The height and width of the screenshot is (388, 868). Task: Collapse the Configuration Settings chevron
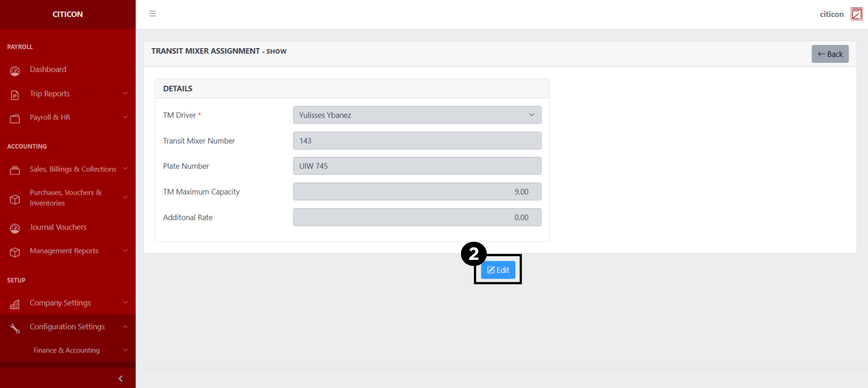point(125,326)
